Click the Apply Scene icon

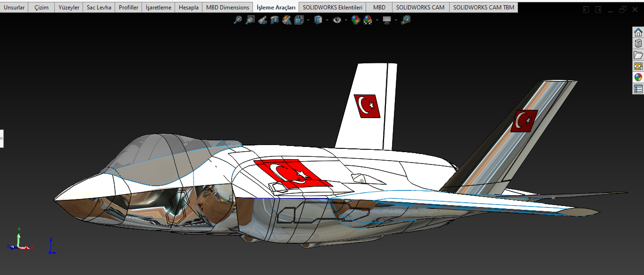(368, 20)
